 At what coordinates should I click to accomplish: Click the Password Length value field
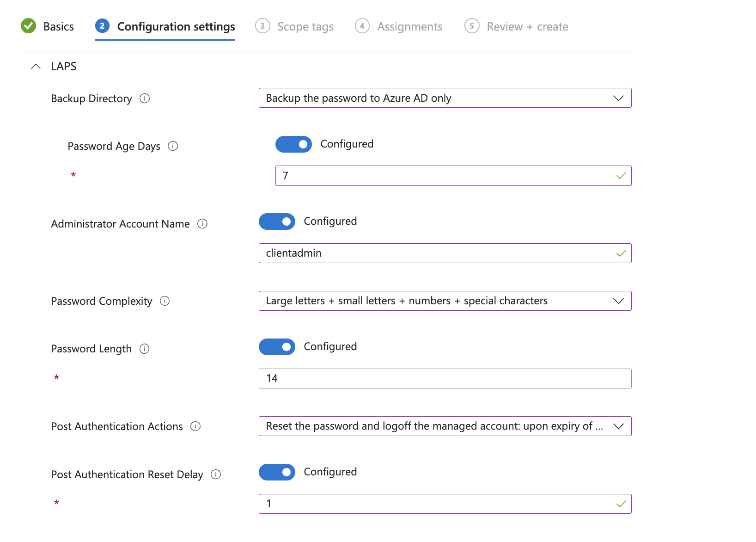pos(445,379)
